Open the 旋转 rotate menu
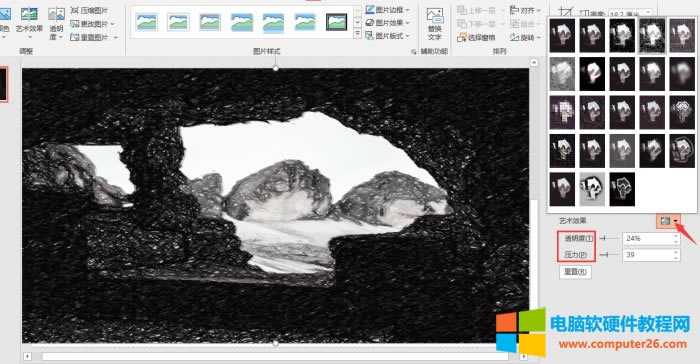 coord(525,38)
